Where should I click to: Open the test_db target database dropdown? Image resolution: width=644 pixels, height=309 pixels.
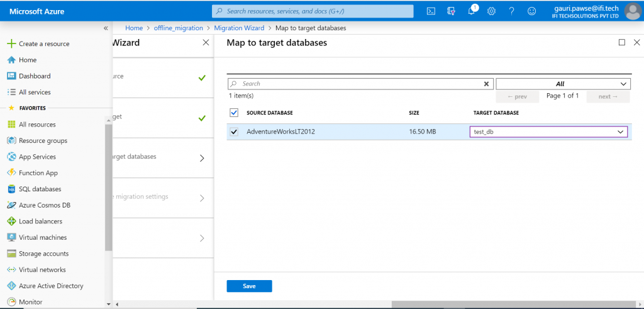tap(548, 132)
